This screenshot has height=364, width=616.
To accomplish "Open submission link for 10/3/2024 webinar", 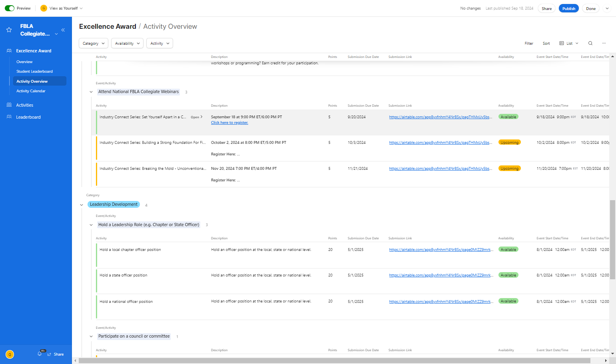I will pyautogui.click(x=440, y=143).
